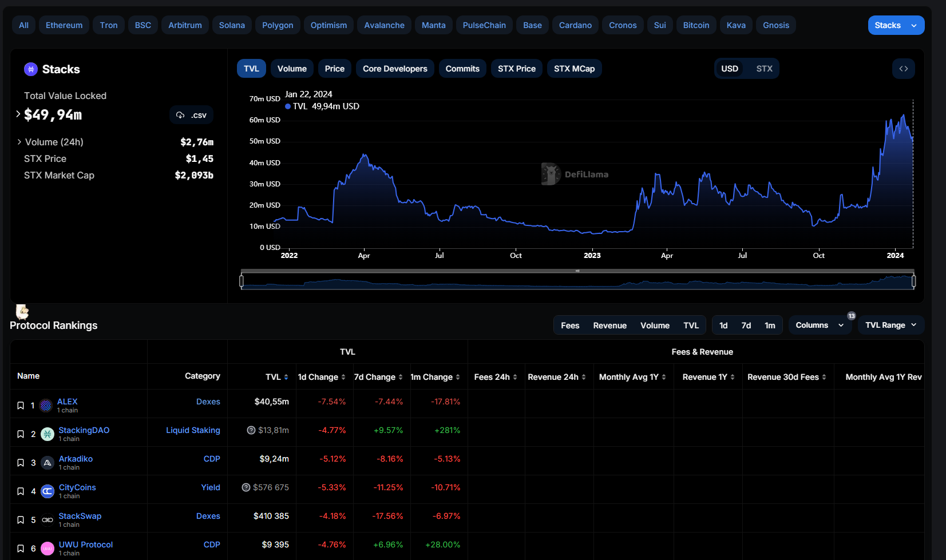Open the Arkadiko protocol link
The height and width of the screenshot is (560, 946).
76,459
